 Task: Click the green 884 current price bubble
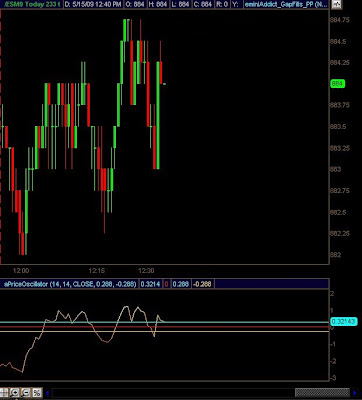[x=337, y=84]
